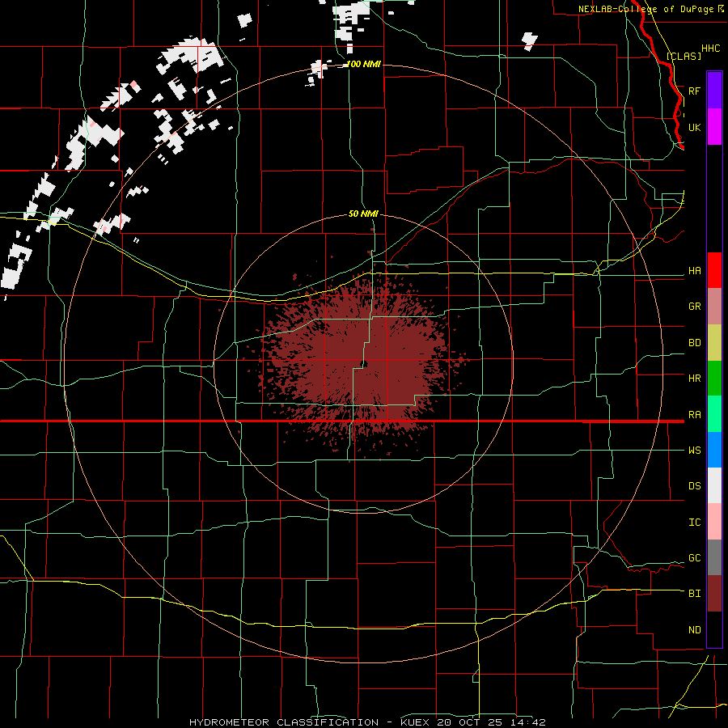
Task: Click the 'HR' legend label
Action: [x=694, y=379]
